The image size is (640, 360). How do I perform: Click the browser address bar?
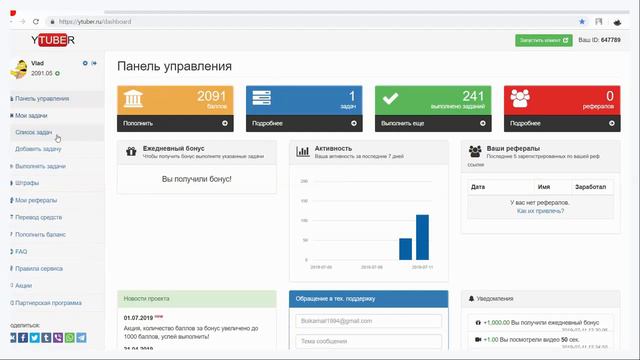point(310,22)
